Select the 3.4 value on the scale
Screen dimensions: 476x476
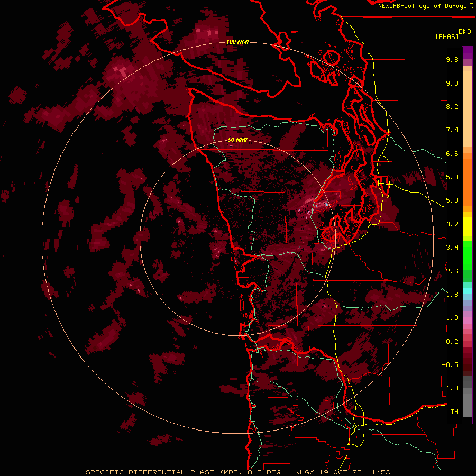[x=452, y=248]
